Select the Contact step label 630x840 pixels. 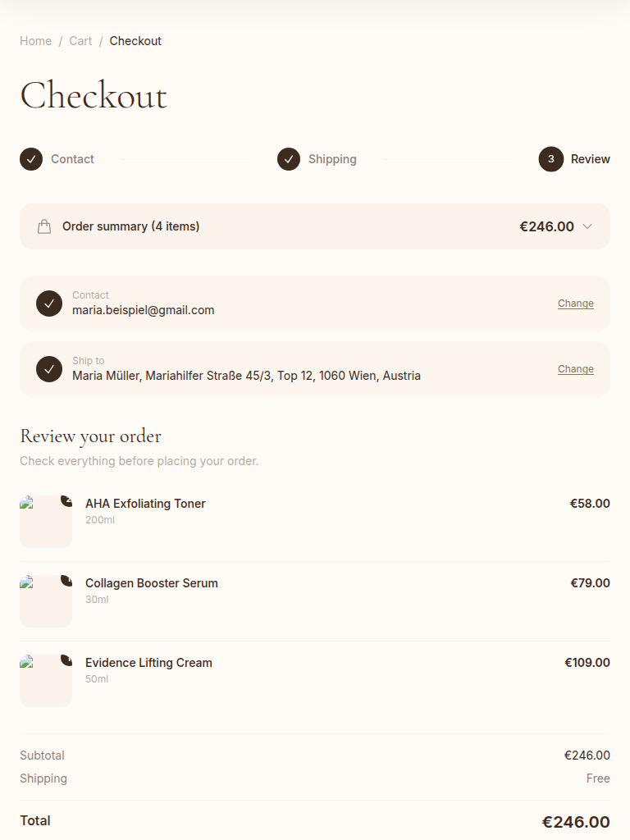pos(72,159)
